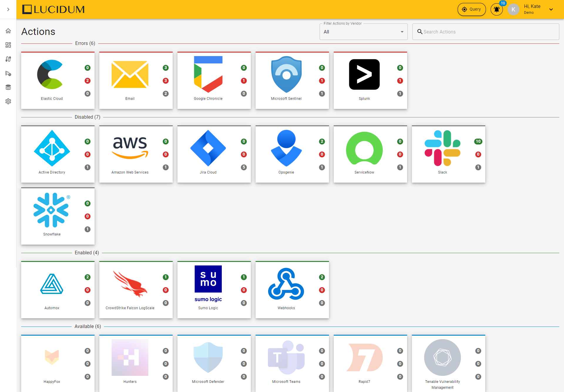
Task: Click the green badge showing 1 on Sumo Logic
Action: pyautogui.click(x=244, y=277)
